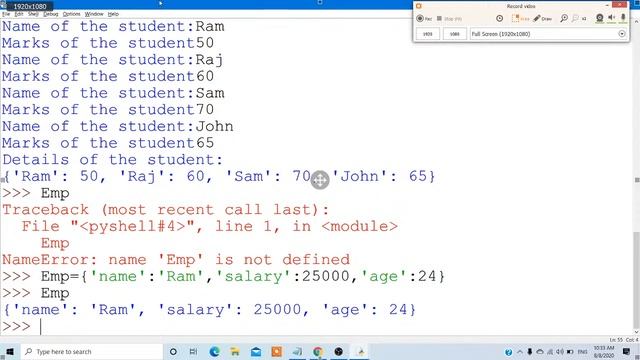Click the ENG language indicator
This screenshot has width=640, height=360.
coord(582,352)
